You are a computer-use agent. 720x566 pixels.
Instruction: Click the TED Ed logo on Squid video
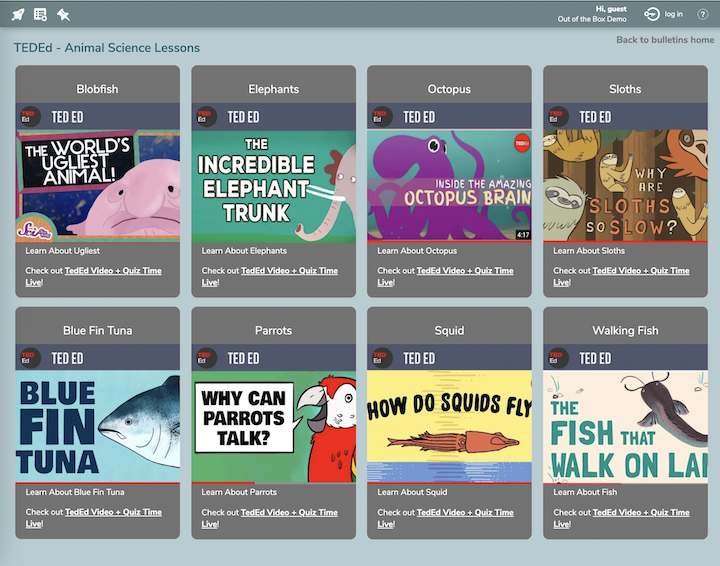(x=381, y=358)
